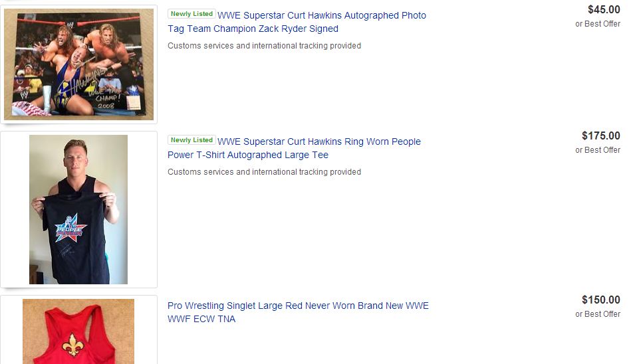Click the Newly Listed badge on the autographed photo
This screenshot has height=364, width=633.
191,14
